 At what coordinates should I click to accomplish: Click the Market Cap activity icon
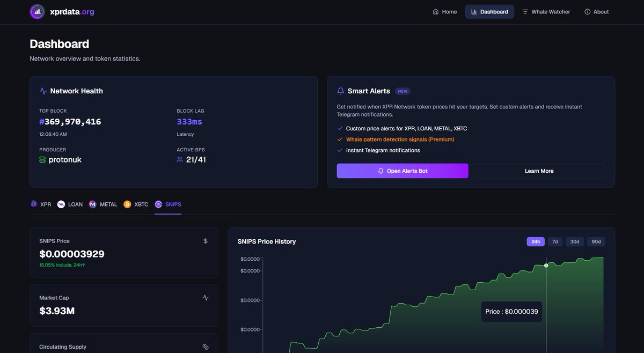point(206,298)
